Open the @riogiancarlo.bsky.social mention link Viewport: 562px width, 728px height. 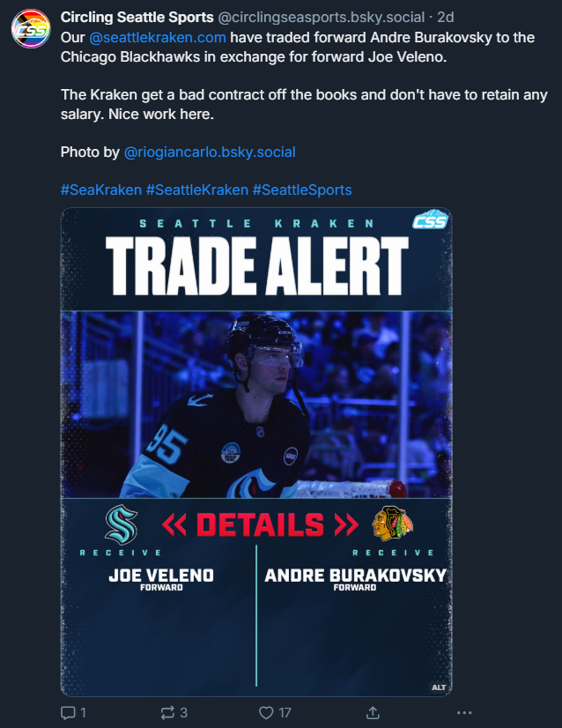click(x=210, y=152)
